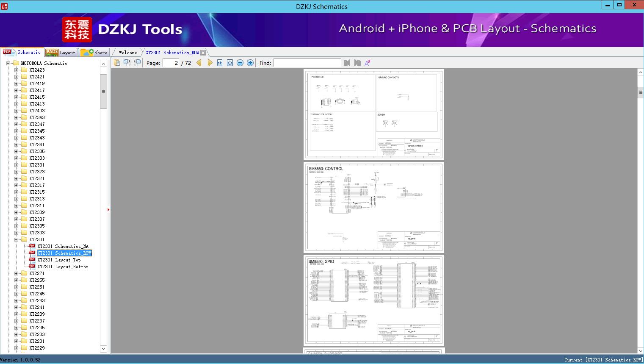Click the PDF icon beside XT2301 Layout_Bottom
This screenshot has width=644, height=364.
(x=32, y=267)
